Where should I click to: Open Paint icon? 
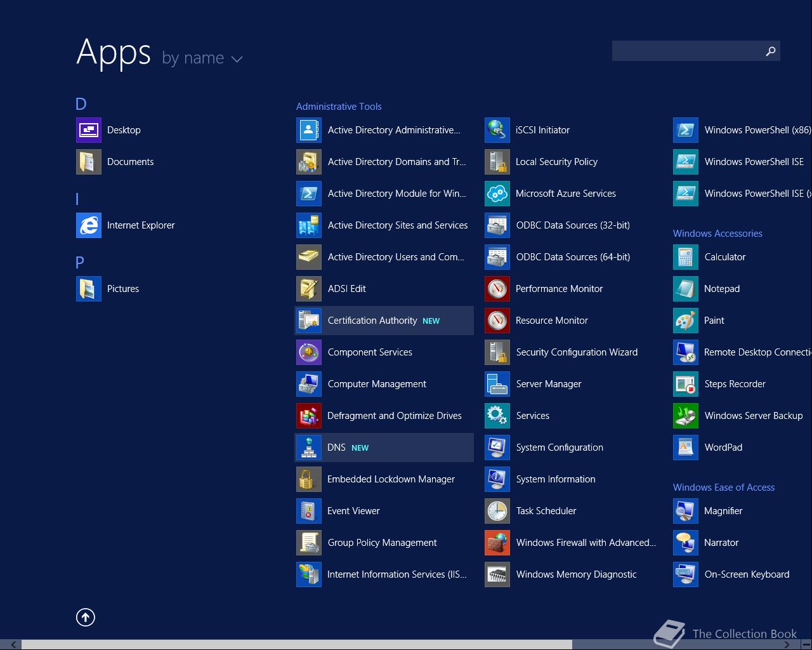(686, 321)
